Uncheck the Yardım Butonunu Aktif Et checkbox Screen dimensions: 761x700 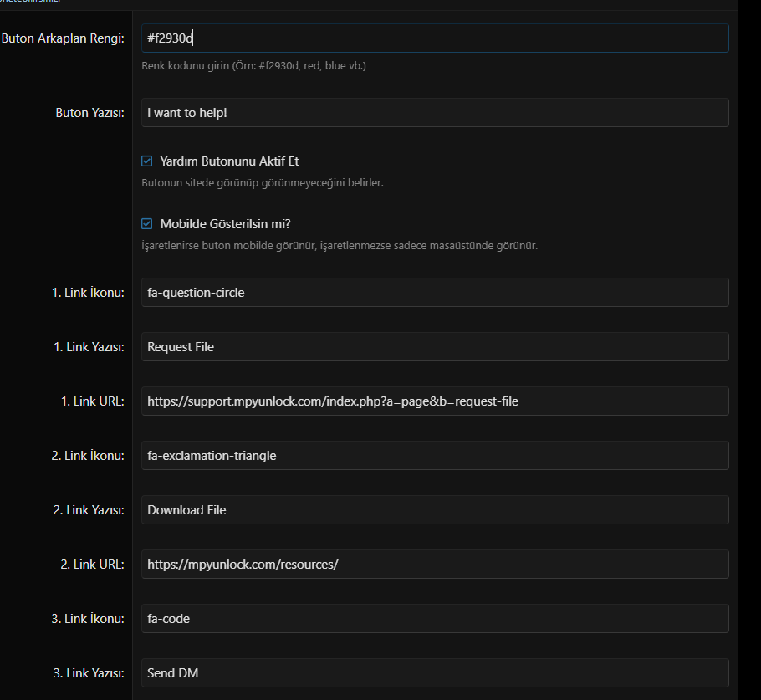click(x=147, y=161)
